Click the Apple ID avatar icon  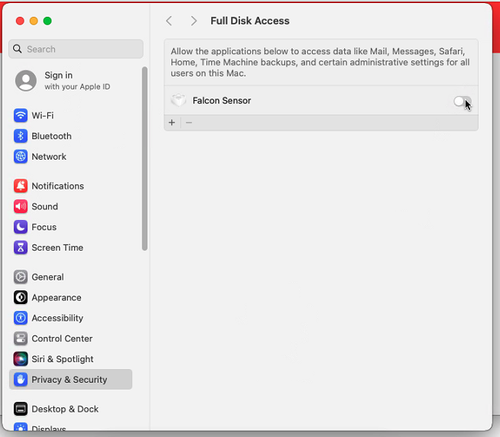click(26, 80)
